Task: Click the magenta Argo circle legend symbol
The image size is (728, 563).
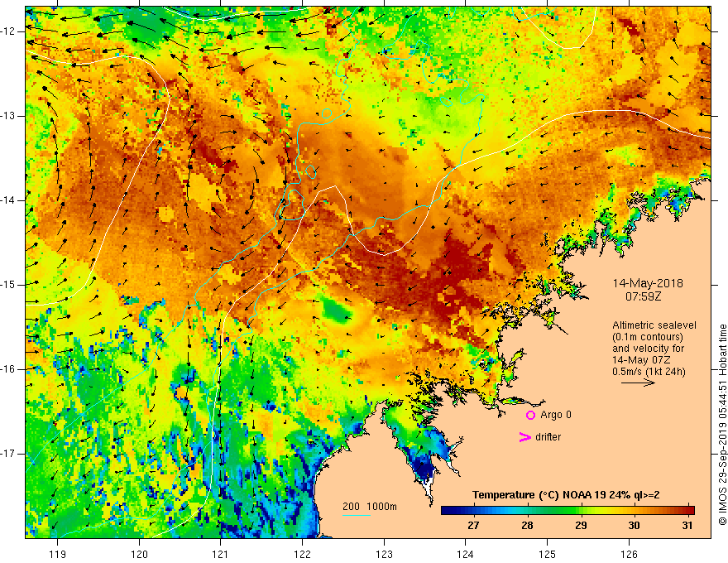Action: pos(530,415)
